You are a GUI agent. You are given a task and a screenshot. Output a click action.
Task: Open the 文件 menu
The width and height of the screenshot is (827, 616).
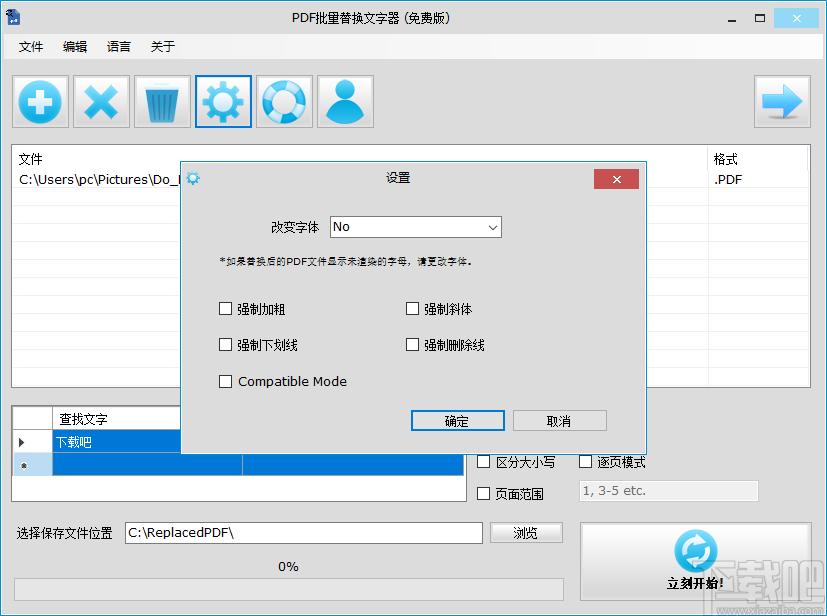click(x=31, y=47)
